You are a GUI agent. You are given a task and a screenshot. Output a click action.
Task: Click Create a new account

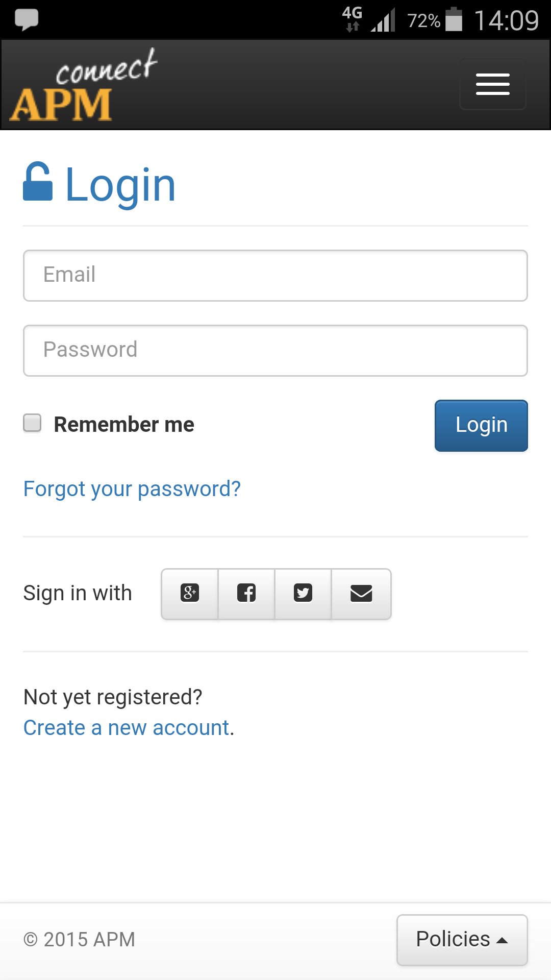[x=126, y=727]
